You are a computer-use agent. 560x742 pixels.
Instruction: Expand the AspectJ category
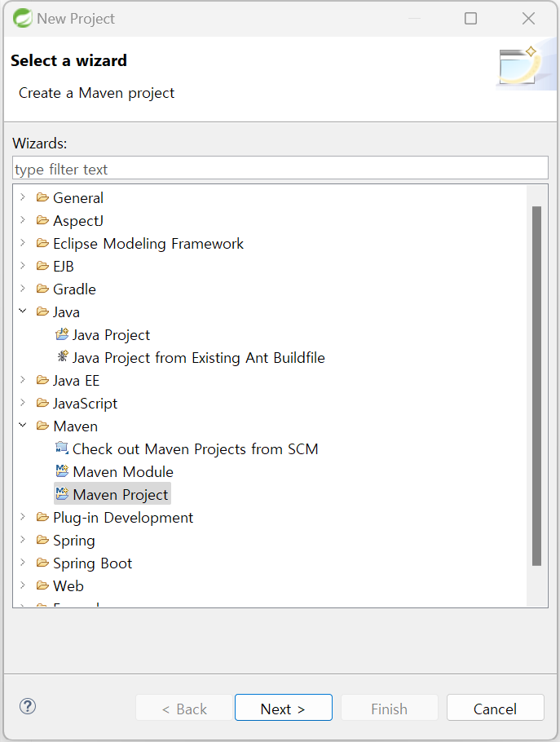tap(22, 219)
